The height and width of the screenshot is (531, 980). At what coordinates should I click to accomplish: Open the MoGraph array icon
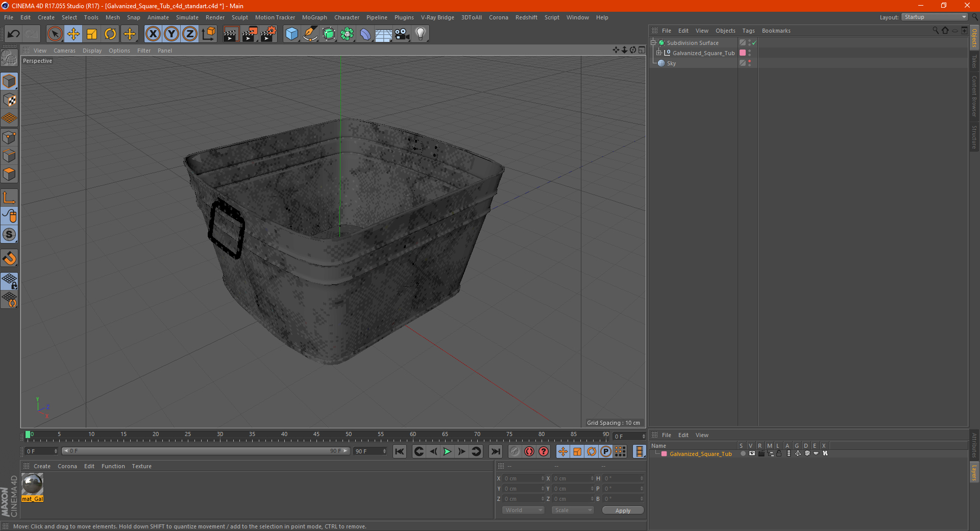pyautogui.click(x=347, y=34)
